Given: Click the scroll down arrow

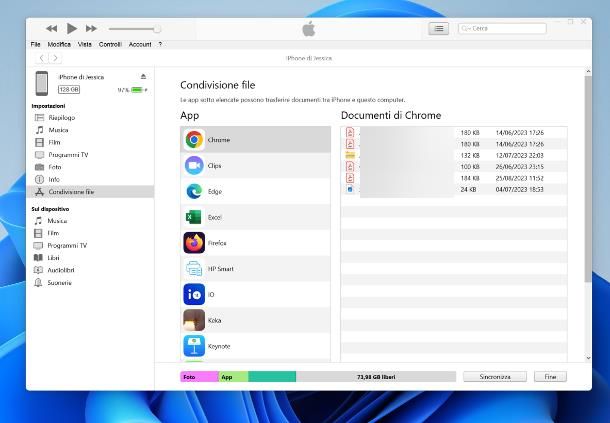Looking at the screenshot, I should pyautogui.click(x=588, y=358).
